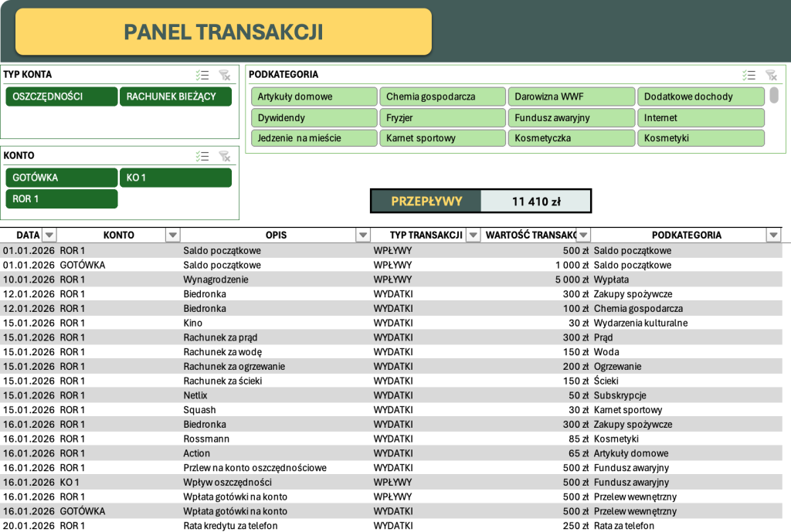Select the 65 zł value cell
Screen dimensions: 791x532
(x=535, y=453)
